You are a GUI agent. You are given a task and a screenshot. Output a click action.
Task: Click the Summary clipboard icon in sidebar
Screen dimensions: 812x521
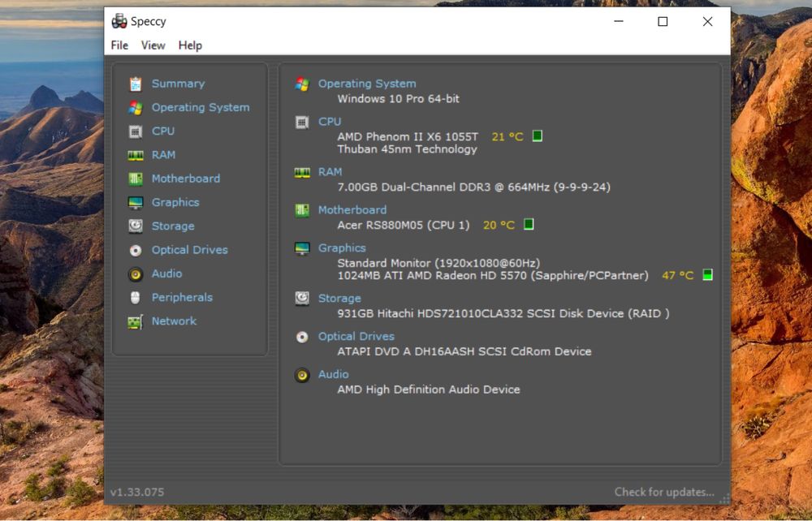click(x=135, y=84)
